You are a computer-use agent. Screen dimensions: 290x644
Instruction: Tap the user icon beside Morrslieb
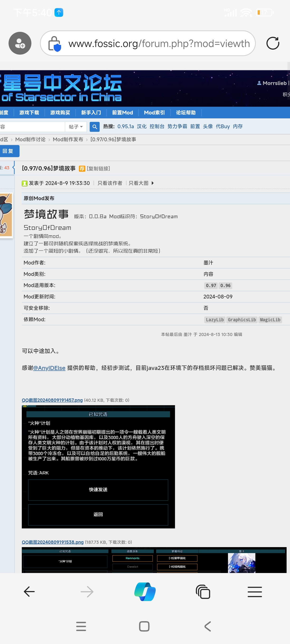click(x=259, y=83)
